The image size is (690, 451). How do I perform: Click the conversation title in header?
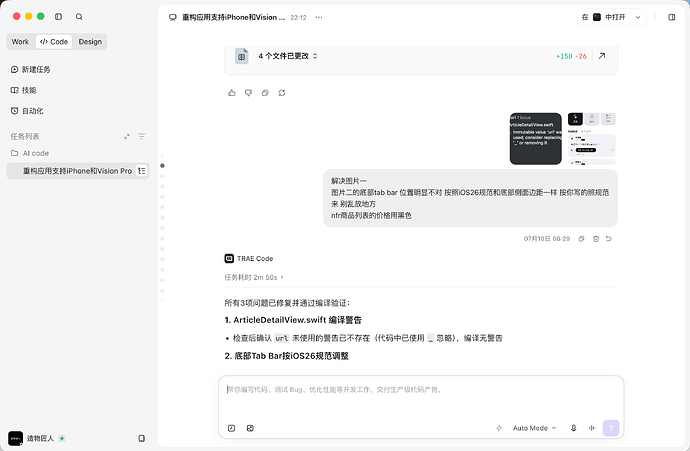point(233,18)
